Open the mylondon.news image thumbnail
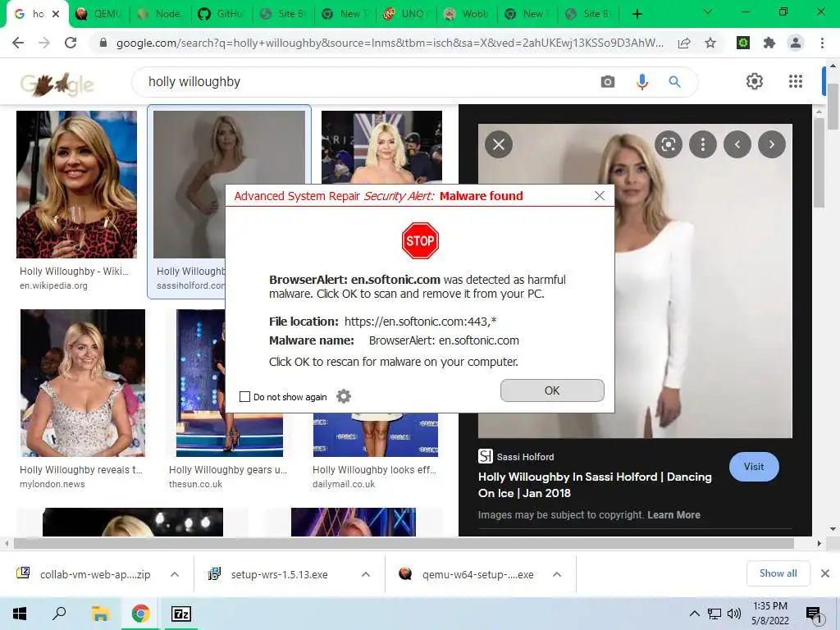This screenshot has height=630, width=840. pyautogui.click(x=83, y=382)
